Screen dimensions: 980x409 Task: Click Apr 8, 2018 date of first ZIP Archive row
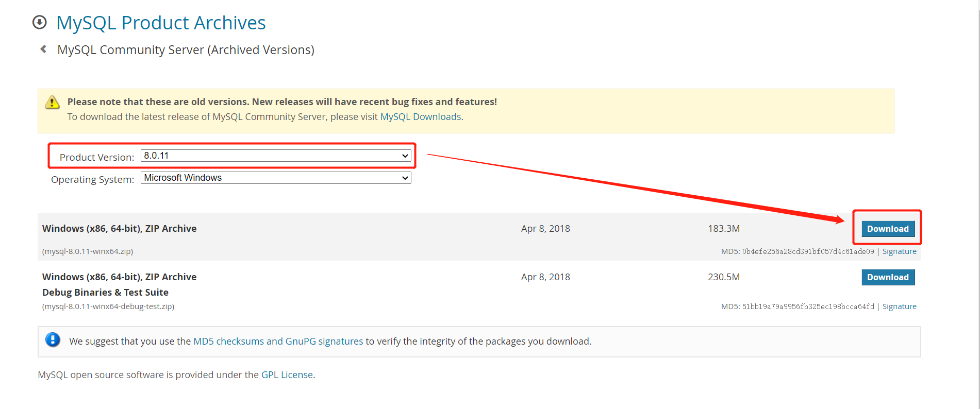click(x=545, y=229)
